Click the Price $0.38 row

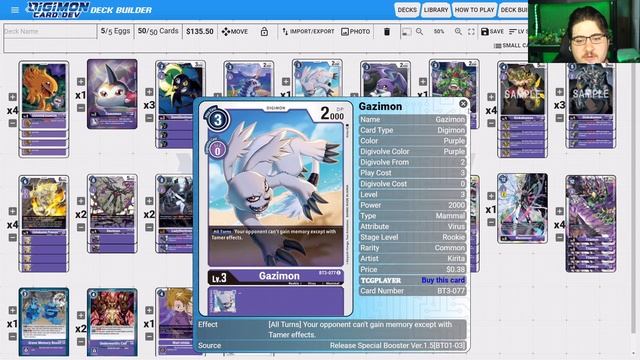(412, 269)
